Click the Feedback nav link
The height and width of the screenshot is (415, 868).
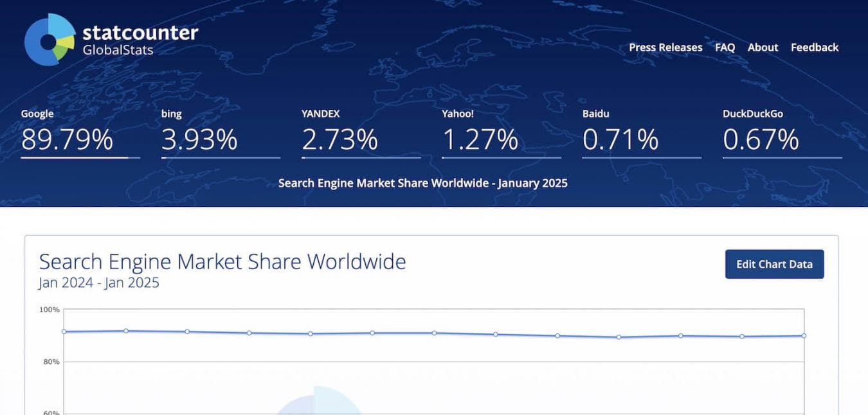coord(815,48)
